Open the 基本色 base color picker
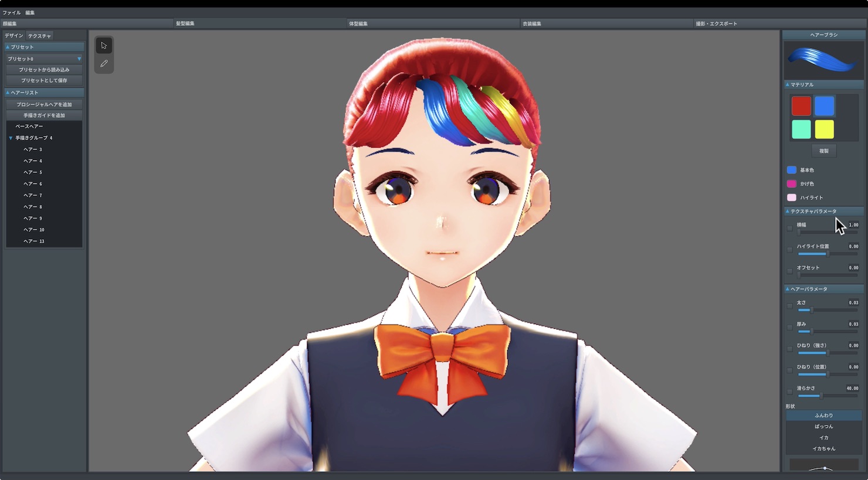Image resolution: width=868 pixels, height=480 pixels. 792,170
